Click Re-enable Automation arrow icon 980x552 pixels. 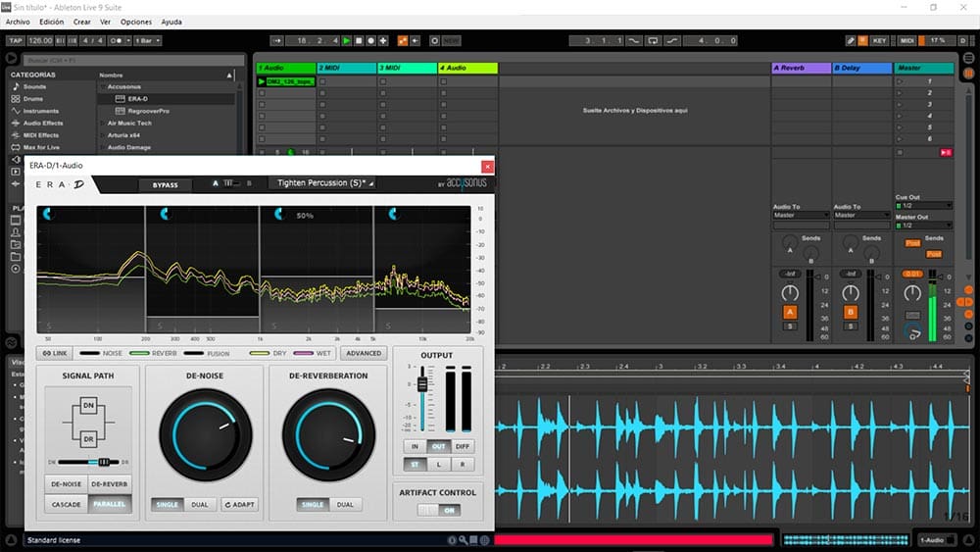415,40
